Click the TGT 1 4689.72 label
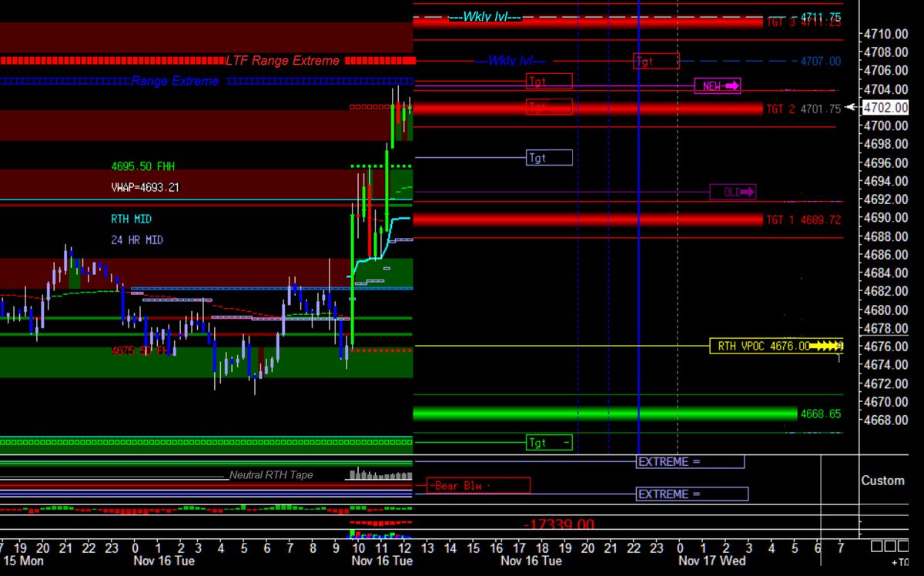The height and width of the screenshot is (576, 924). [x=803, y=220]
